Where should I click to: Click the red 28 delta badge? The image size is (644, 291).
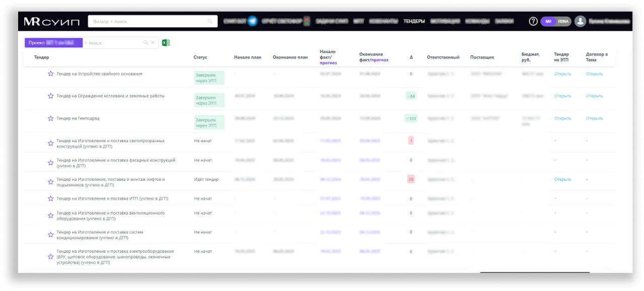(411, 179)
